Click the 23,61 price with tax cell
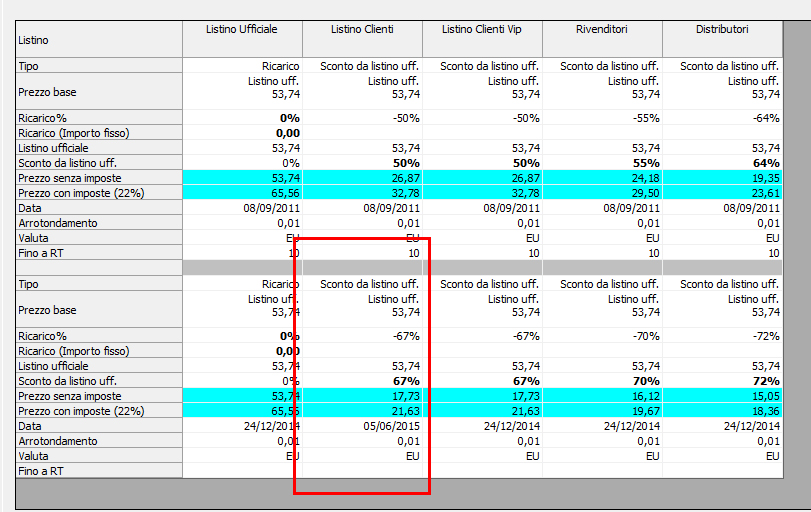 pyautogui.click(x=722, y=193)
